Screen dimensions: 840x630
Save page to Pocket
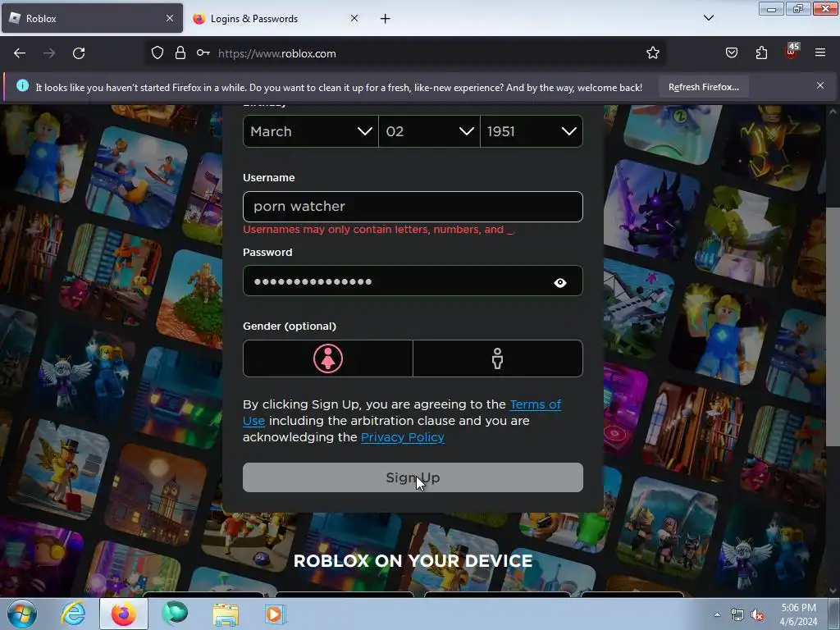(x=731, y=53)
